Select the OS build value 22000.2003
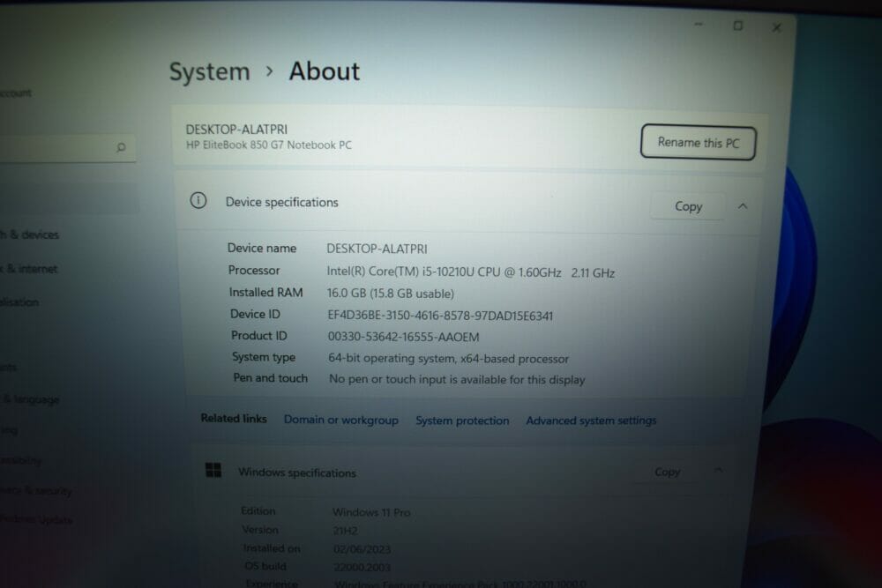Screen dimensions: 882x588 [362, 567]
